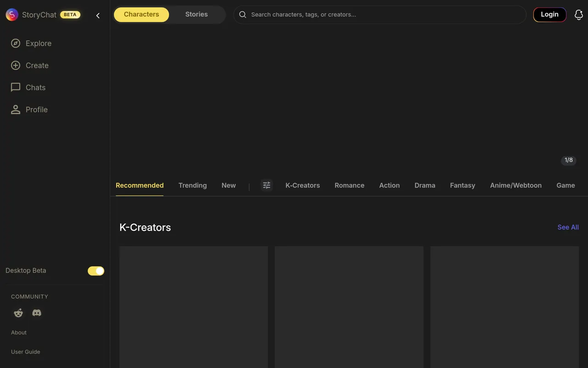Click the compass icon beside Explore
This screenshot has width=588, height=368.
click(x=16, y=43)
